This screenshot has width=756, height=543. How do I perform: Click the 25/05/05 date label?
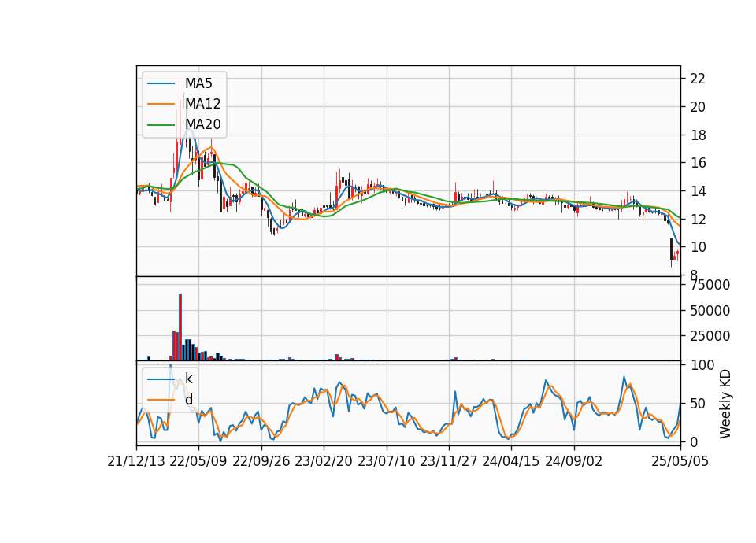(x=680, y=462)
